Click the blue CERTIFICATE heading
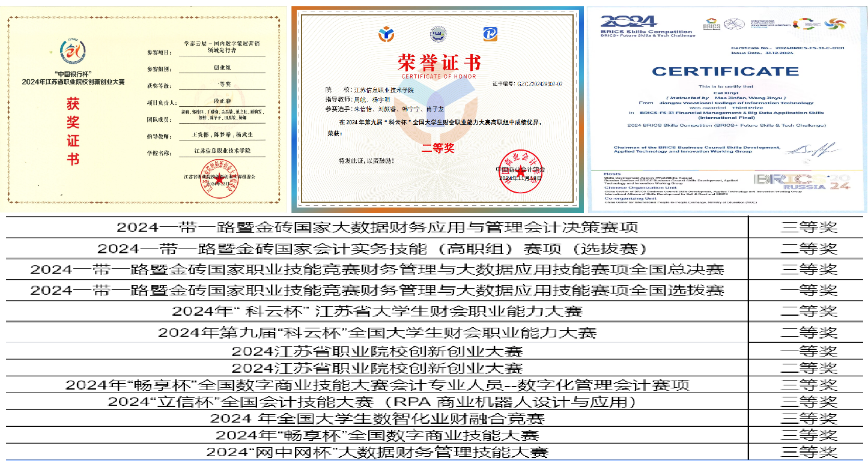The width and height of the screenshot is (868, 461). click(x=725, y=71)
